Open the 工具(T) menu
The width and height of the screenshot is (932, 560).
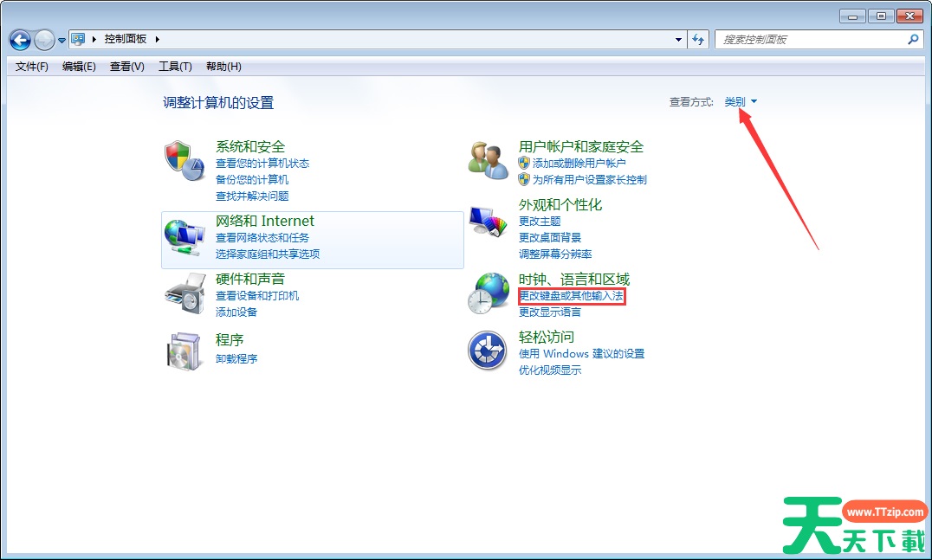point(175,67)
